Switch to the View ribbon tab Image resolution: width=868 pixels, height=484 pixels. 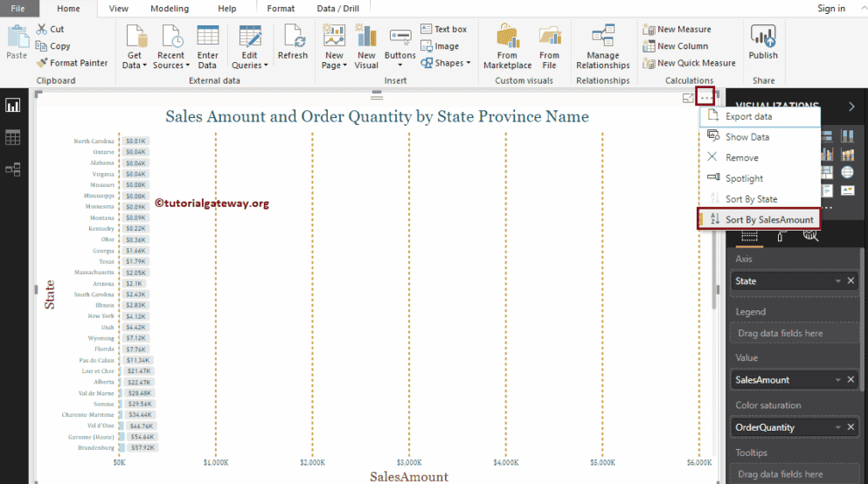pos(119,8)
